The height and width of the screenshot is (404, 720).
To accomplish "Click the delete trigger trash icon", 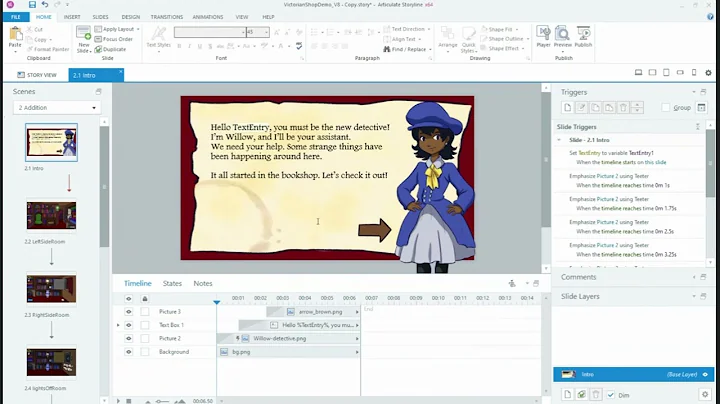I will click(623, 107).
